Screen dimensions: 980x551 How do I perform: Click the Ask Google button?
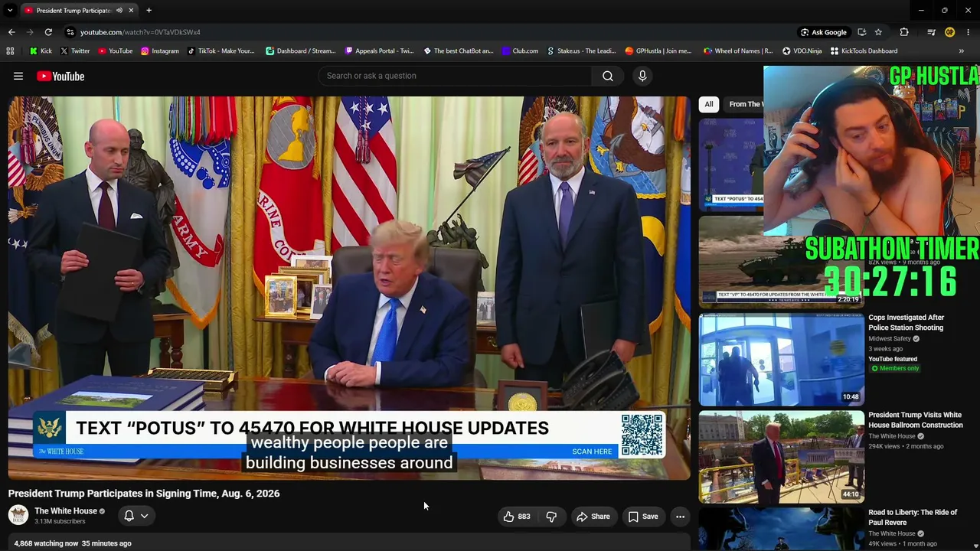click(824, 32)
